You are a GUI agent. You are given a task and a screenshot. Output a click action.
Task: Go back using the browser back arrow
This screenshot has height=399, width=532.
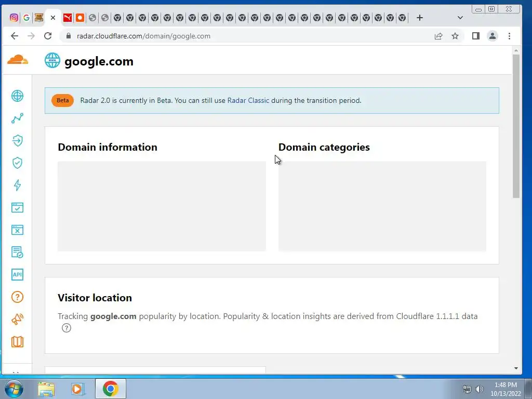point(14,36)
